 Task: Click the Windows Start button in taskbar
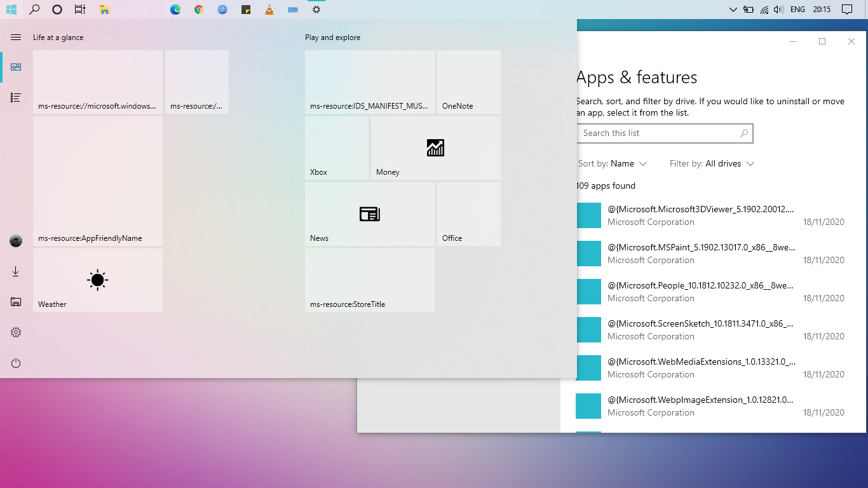(x=11, y=10)
